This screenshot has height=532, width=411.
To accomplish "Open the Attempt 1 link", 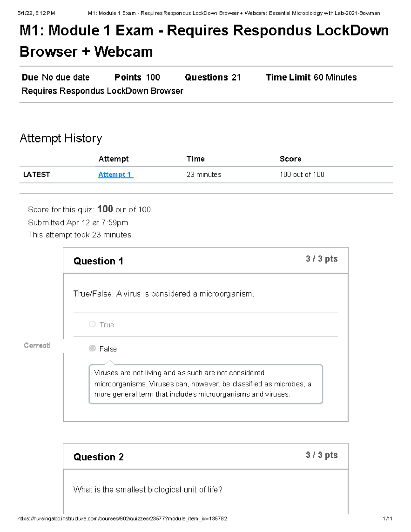I will tap(115, 175).
